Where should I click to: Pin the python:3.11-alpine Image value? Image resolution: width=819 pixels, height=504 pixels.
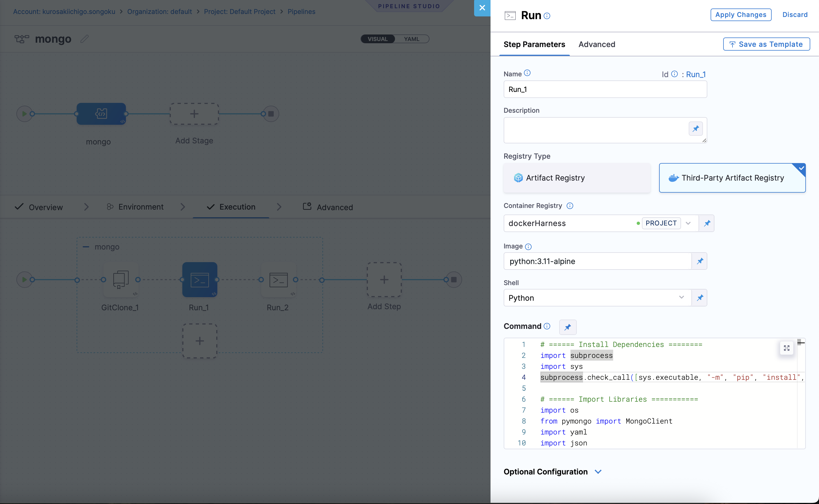700,261
